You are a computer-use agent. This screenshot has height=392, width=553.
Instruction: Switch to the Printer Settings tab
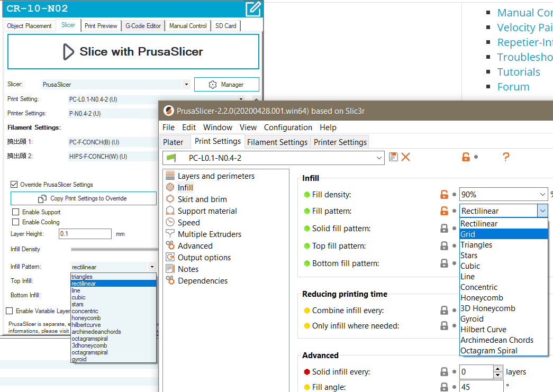340,142
